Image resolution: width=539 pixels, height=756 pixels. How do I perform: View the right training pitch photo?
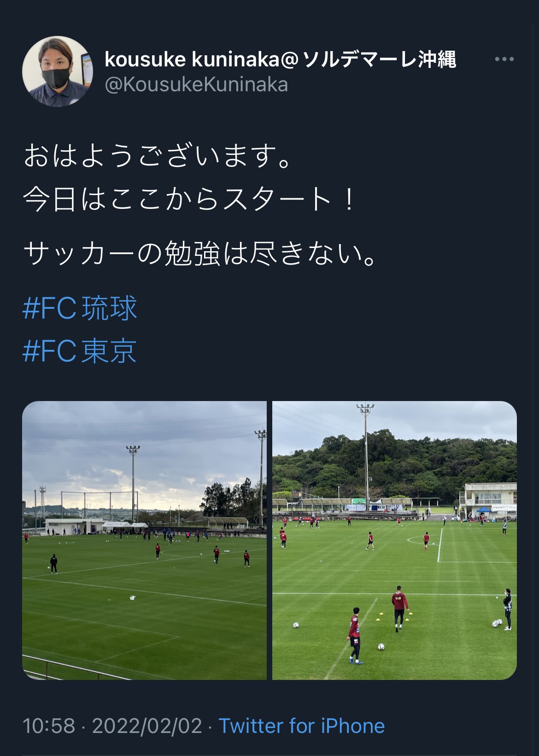pos(394,540)
